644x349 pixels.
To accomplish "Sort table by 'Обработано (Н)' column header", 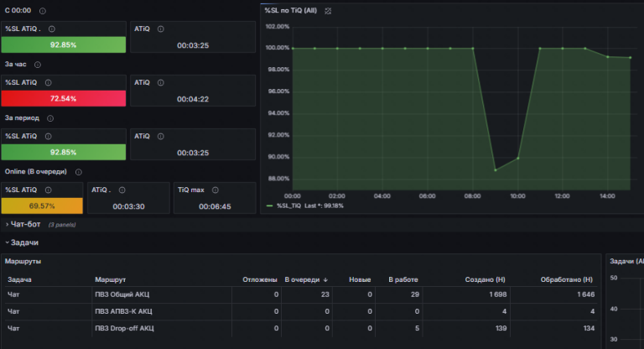I will (x=566, y=279).
